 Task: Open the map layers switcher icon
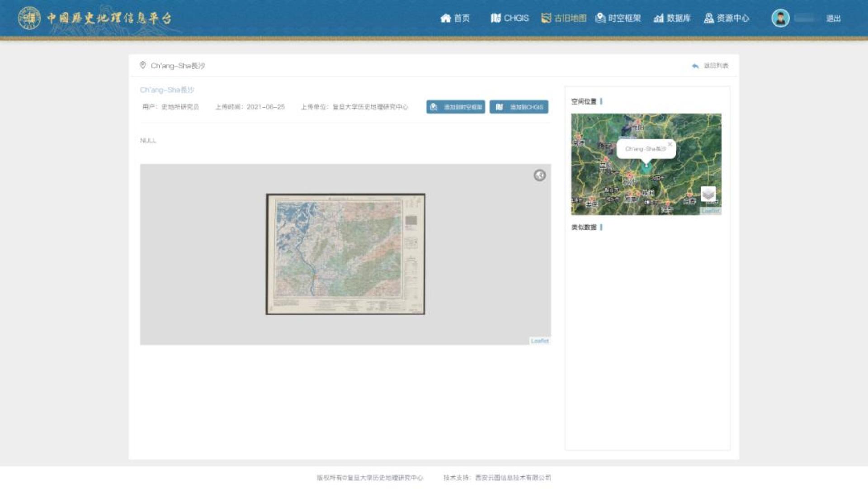(x=708, y=194)
